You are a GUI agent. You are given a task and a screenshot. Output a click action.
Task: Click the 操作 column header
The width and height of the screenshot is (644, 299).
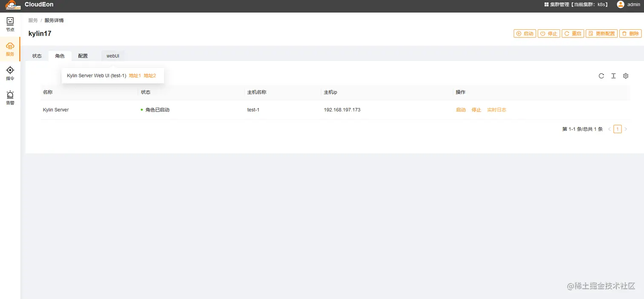click(460, 92)
